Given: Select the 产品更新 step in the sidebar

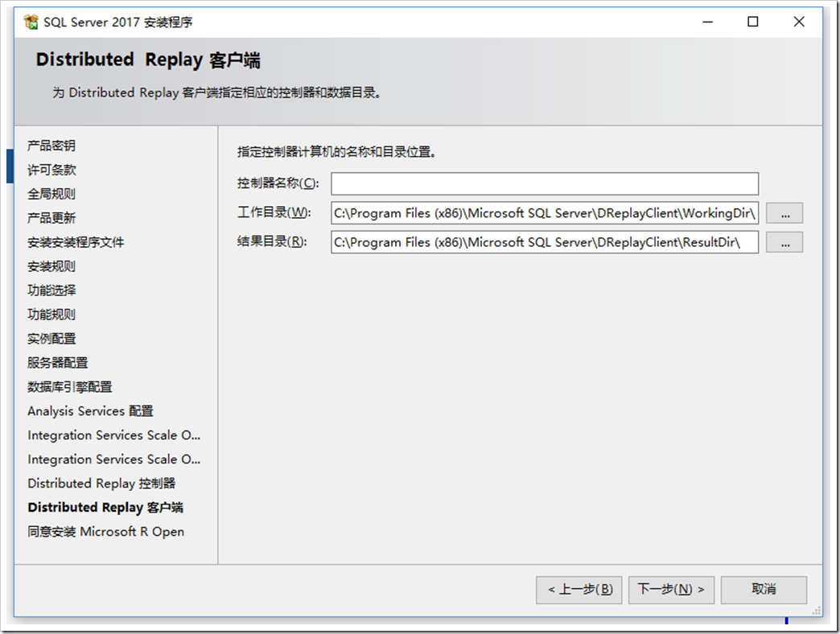Looking at the screenshot, I should pyautogui.click(x=51, y=218).
